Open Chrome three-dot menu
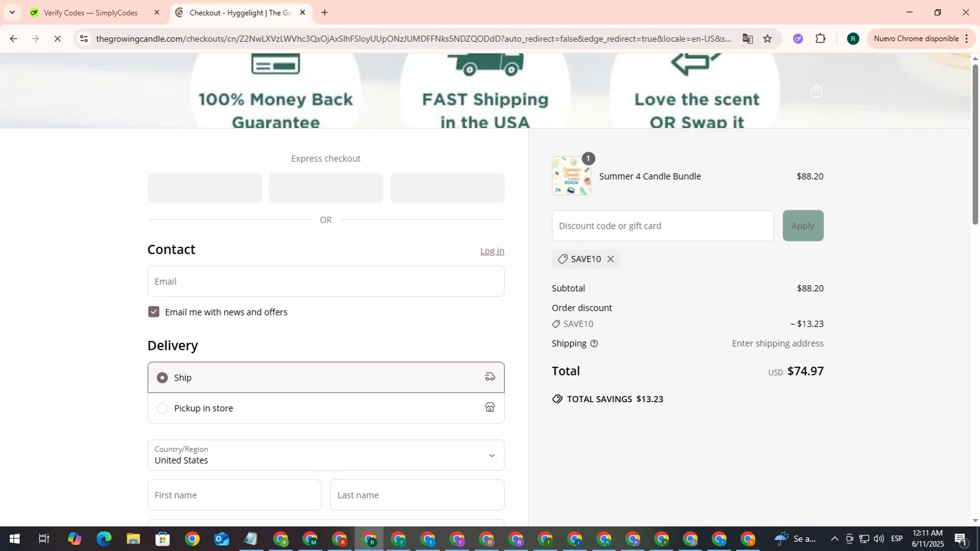Image resolution: width=980 pixels, height=551 pixels. [966, 39]
